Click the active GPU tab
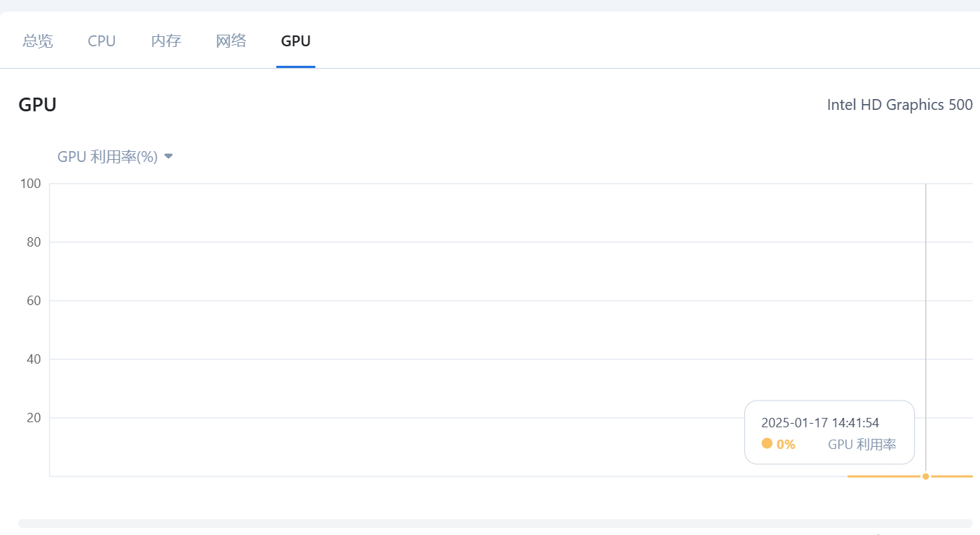The width and height of the screenshot is (980, 535). (296, 41)
